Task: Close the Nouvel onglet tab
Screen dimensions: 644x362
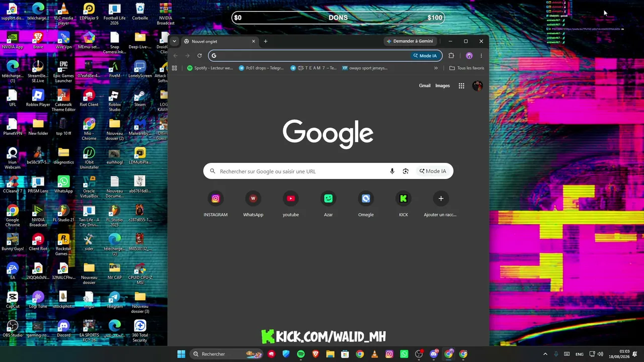Action: (254, 41)
